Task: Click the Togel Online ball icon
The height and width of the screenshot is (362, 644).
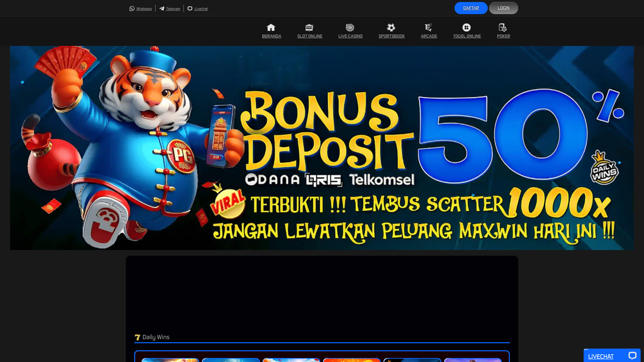Action: click(467, 27)
